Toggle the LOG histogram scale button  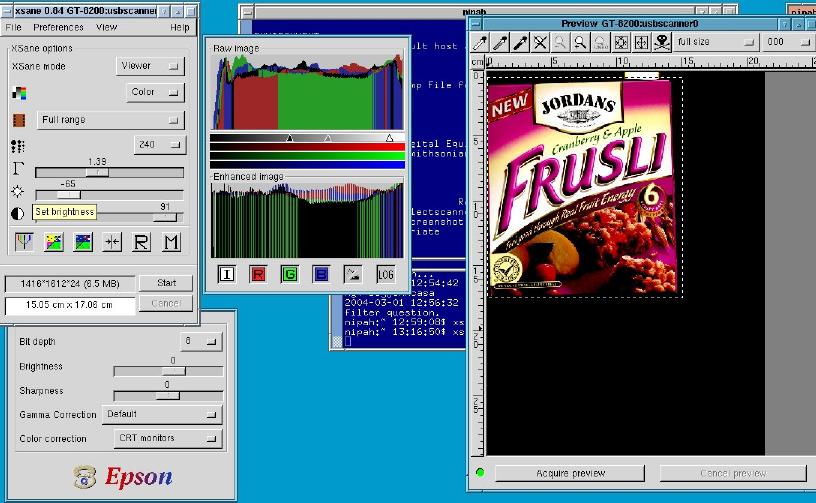pos(385,274)
